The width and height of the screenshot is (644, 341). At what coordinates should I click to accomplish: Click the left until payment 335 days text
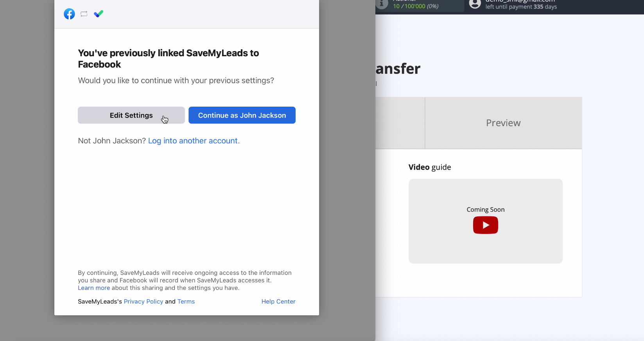click(x=521, y=7)
